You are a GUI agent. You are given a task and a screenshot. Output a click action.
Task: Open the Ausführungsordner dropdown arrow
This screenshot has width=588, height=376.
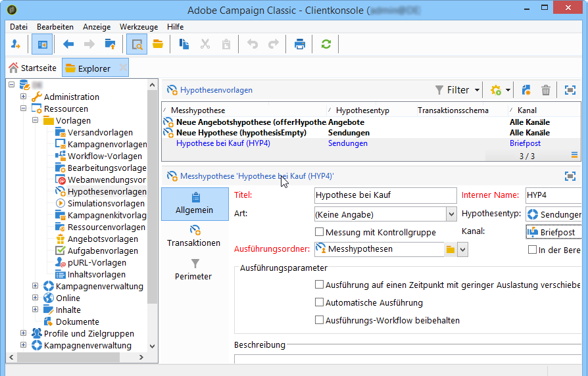(463, 250)
